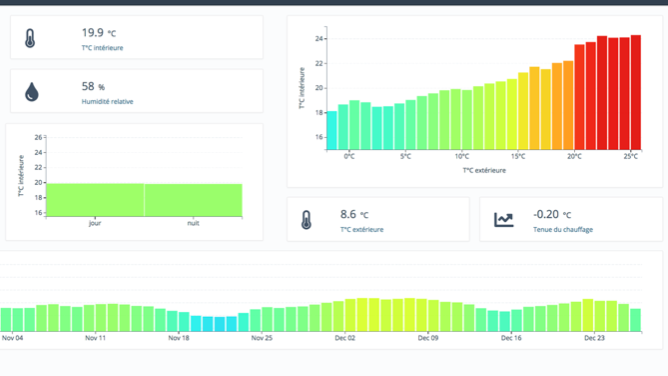Screen dimensions: 668x376
Task: Click the outdoor temperature thermometer icon
Action: pos(306,220)
